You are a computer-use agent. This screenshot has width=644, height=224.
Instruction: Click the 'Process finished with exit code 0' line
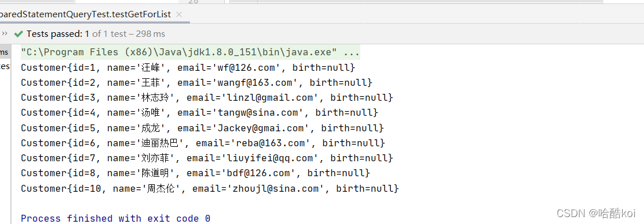[x=116, y=218]
